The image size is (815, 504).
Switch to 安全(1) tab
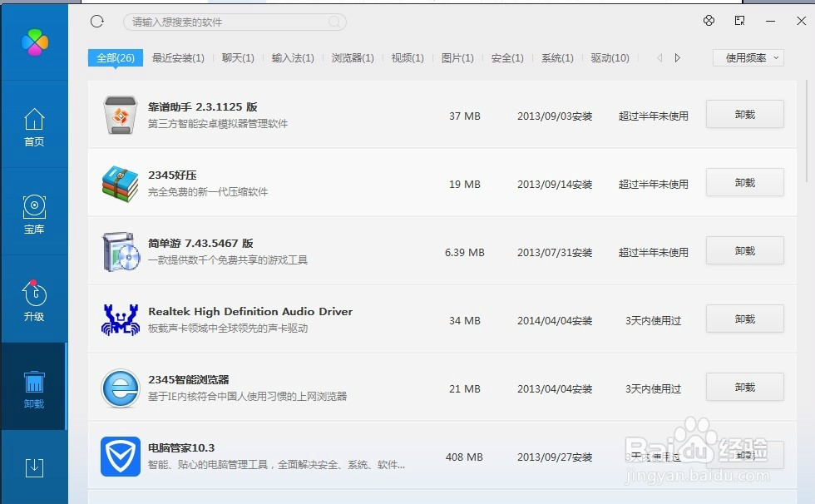pos(507,57)
